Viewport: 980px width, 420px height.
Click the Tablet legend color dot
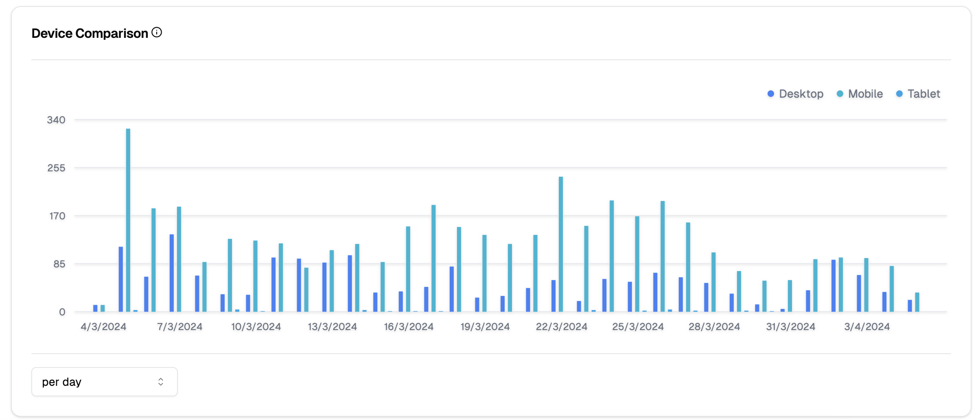pos(899,94)
